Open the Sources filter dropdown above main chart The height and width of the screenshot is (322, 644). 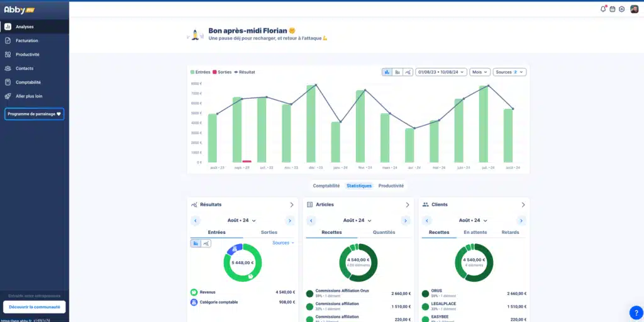point(509,72)
